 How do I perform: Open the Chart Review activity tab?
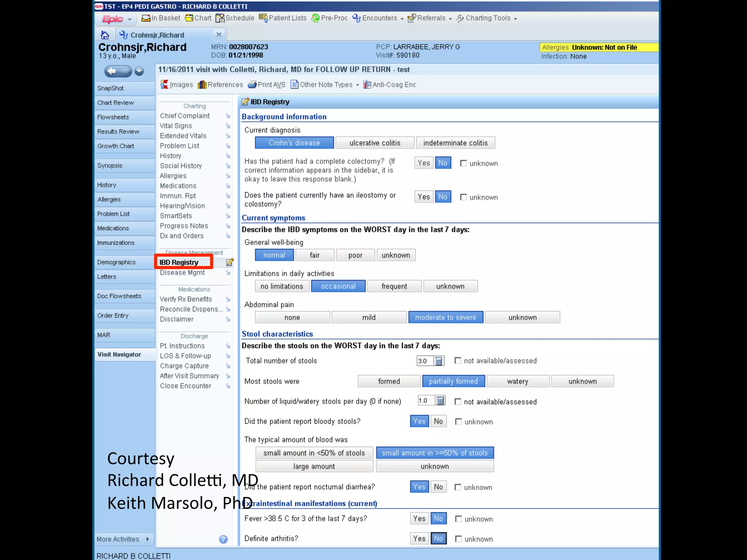[x=116, y=103]
